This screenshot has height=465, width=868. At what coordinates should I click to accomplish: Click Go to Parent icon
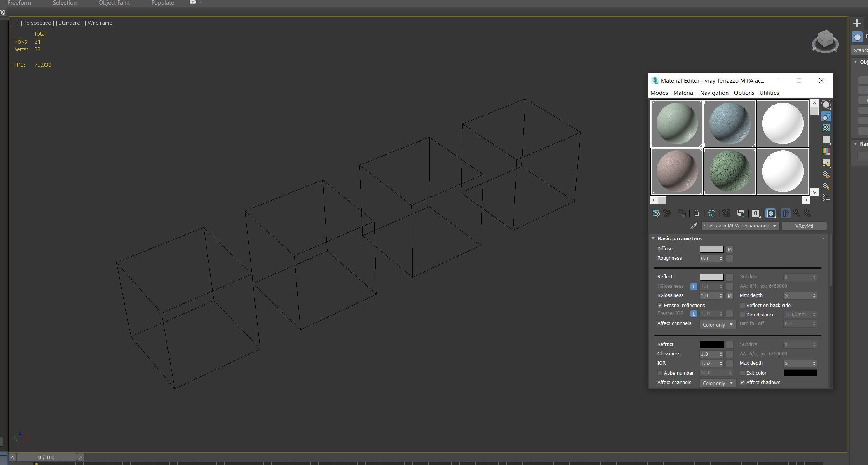point(797,213)
